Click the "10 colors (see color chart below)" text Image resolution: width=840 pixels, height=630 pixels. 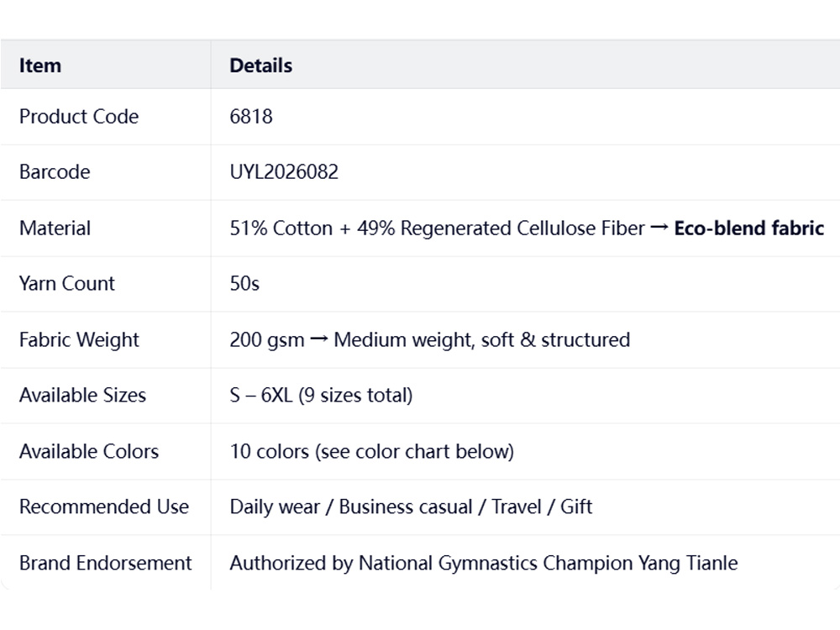371,452
